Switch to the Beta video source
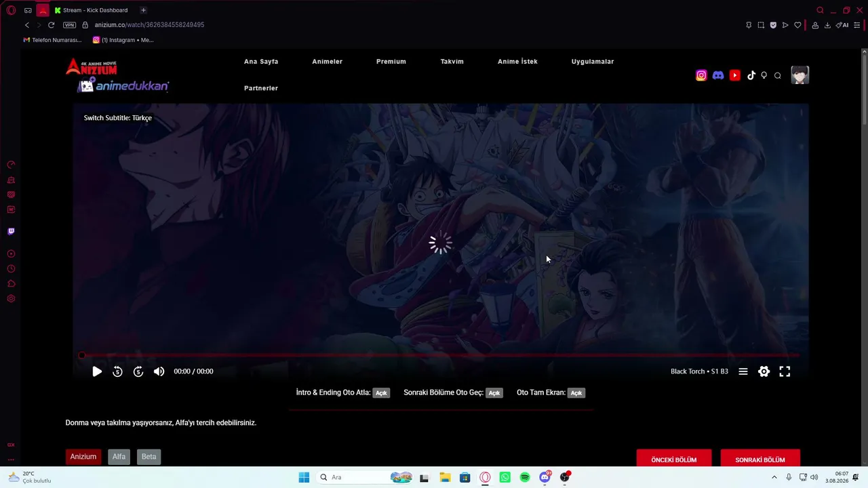The image size is (868, 488). [149, 457]
